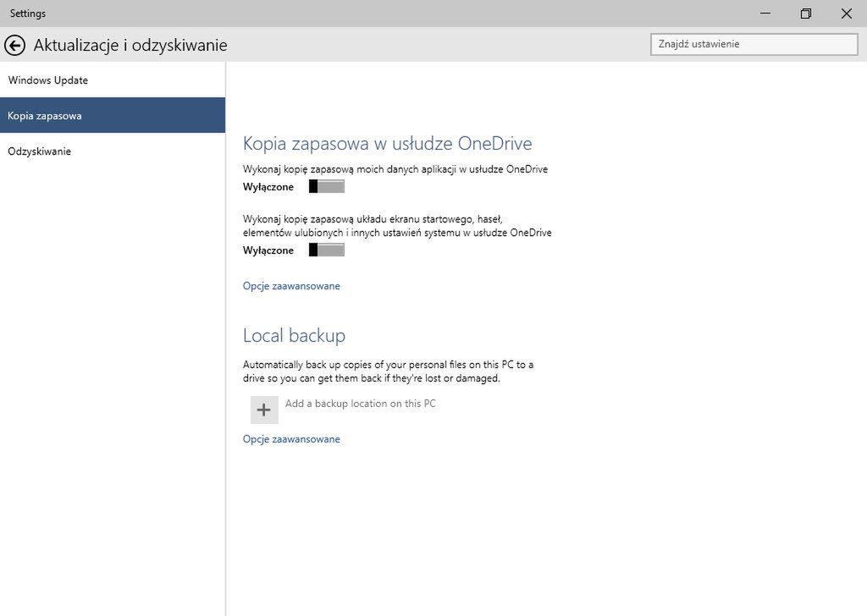Open Opcje zaawansowane under OneDrive backup
Image resolution: width=867 pixels, height=616 pixels.
point(291,286)
